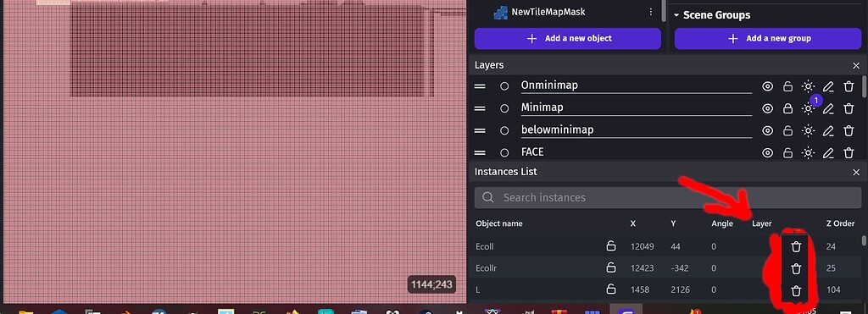Close the Layers panel

click(x=856, y=65)
